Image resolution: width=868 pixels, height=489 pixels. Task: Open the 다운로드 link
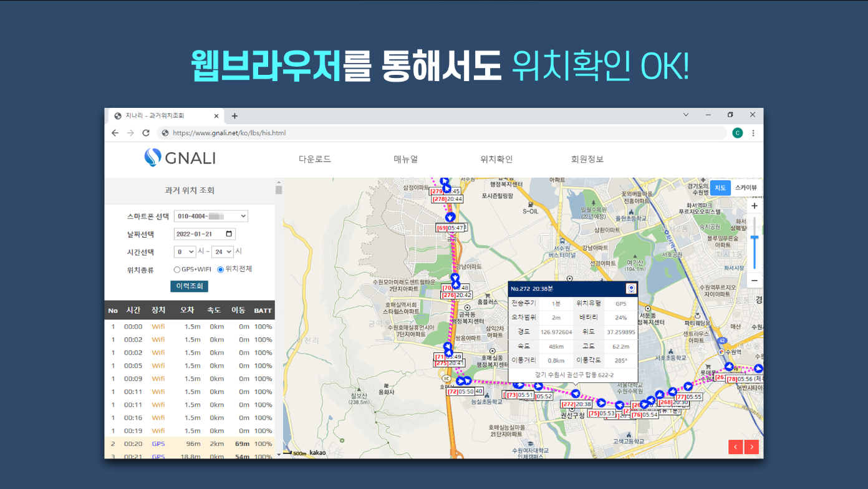(315, 159)
